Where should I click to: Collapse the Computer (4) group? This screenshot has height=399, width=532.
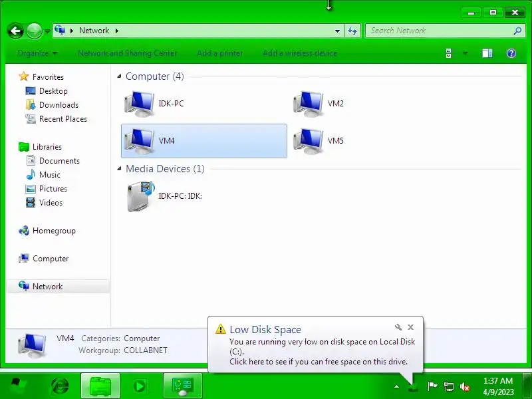[x=119, y=76]
